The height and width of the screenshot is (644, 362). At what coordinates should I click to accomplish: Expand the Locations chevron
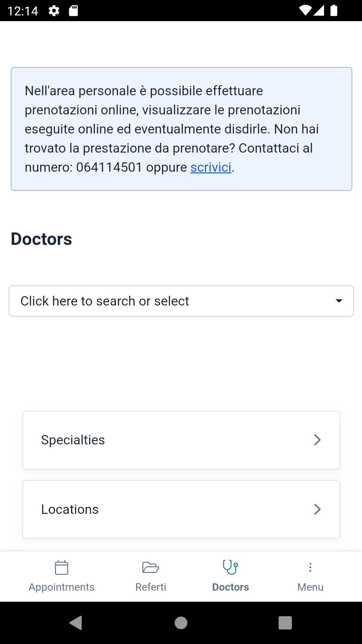click(317, 509)
